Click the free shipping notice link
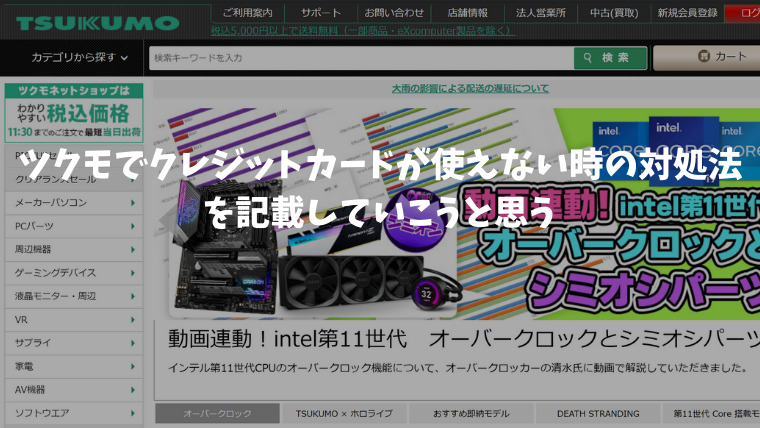760x428 pixels. click(363, 31)
